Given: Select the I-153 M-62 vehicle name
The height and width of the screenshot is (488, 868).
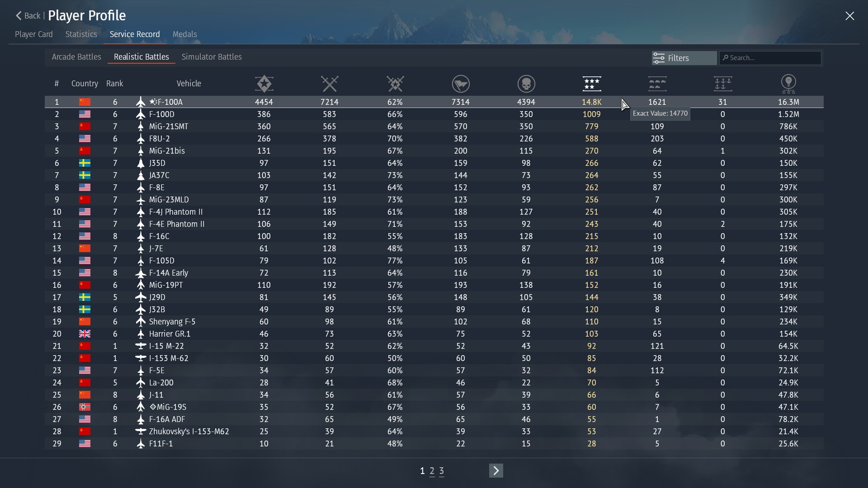Looking at the screenshot, I should pos(169,358).
